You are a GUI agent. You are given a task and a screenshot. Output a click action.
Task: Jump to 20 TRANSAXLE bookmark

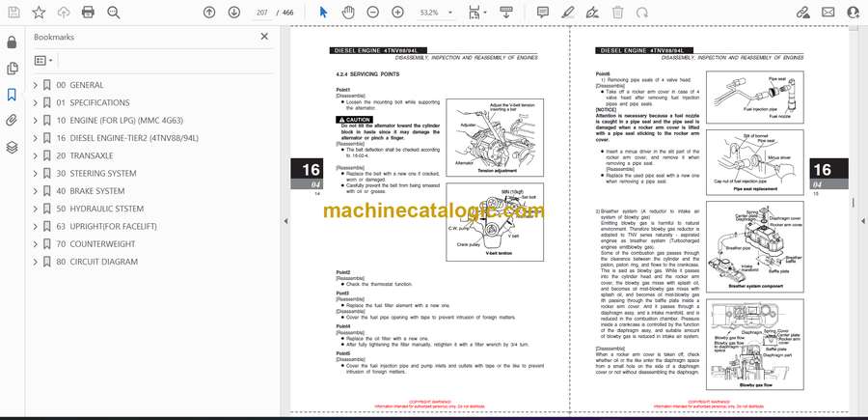click(85, 155)
